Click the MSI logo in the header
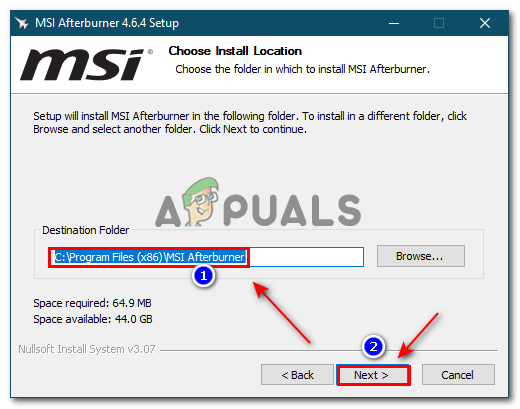Viewport: 520px width, 409px height. pyautogui.click(x=86, y=64)
